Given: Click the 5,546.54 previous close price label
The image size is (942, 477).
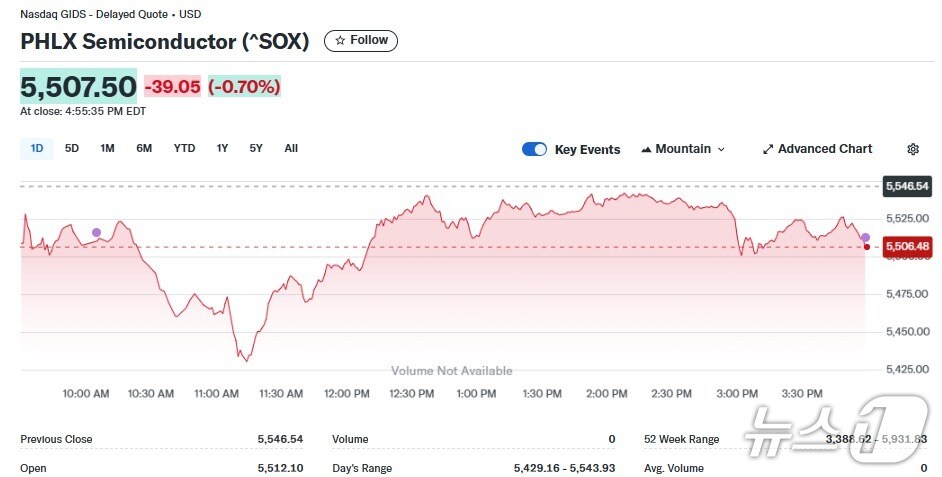Looking at the screenshot, I should coord(906,186).
